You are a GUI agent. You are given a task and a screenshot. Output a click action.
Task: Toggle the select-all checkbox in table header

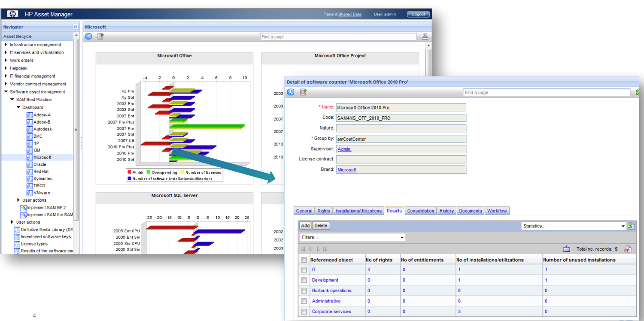click(304, 260)
